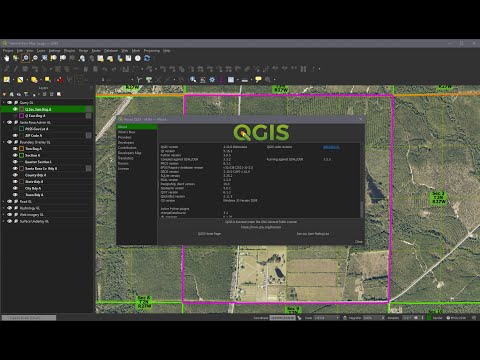Open the Processing menu
This screenshot has height=360, width=480.
[152, 51]
